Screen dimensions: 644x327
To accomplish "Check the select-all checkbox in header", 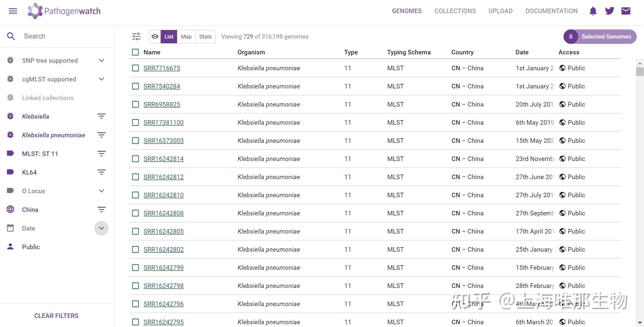I will pos(135,52).
